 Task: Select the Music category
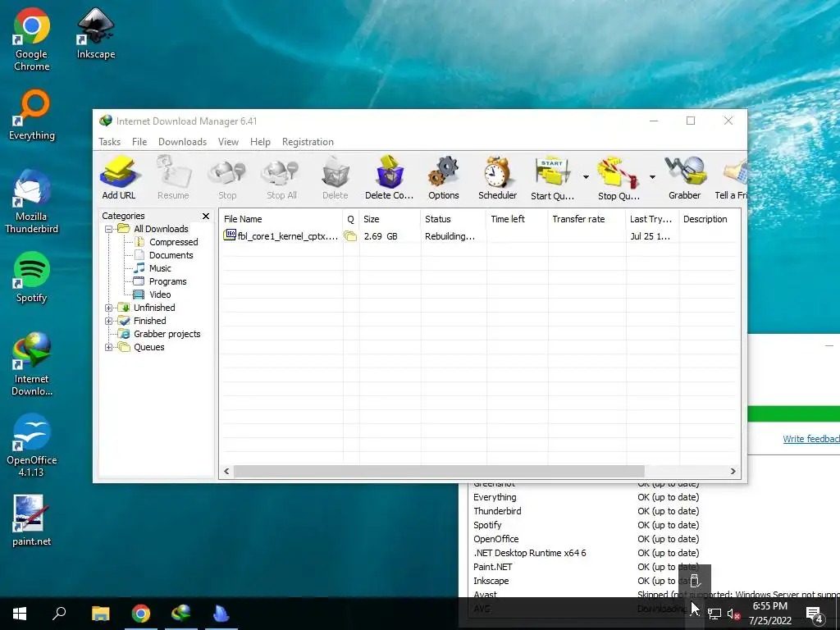160,268
